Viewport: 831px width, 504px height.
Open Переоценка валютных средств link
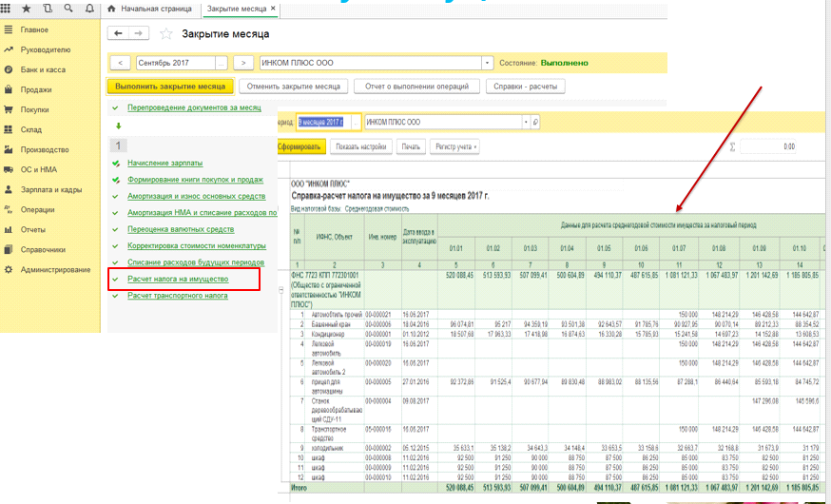[181, 229]
